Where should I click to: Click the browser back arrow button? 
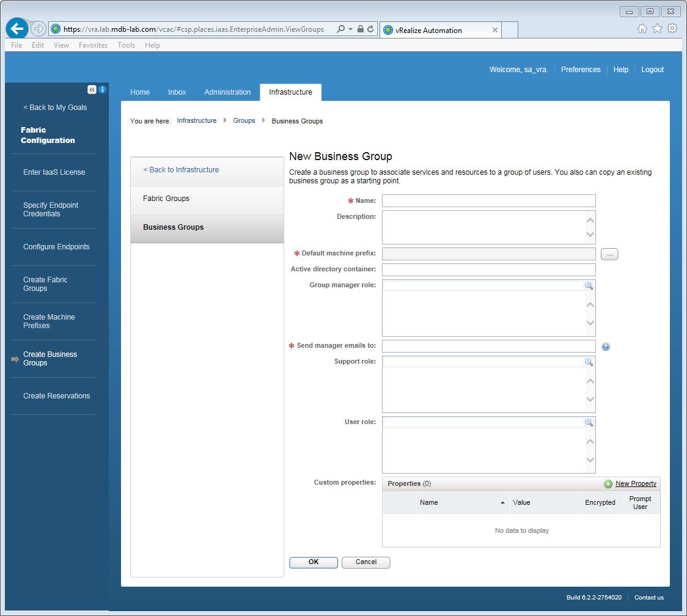(x=17, y=29)
